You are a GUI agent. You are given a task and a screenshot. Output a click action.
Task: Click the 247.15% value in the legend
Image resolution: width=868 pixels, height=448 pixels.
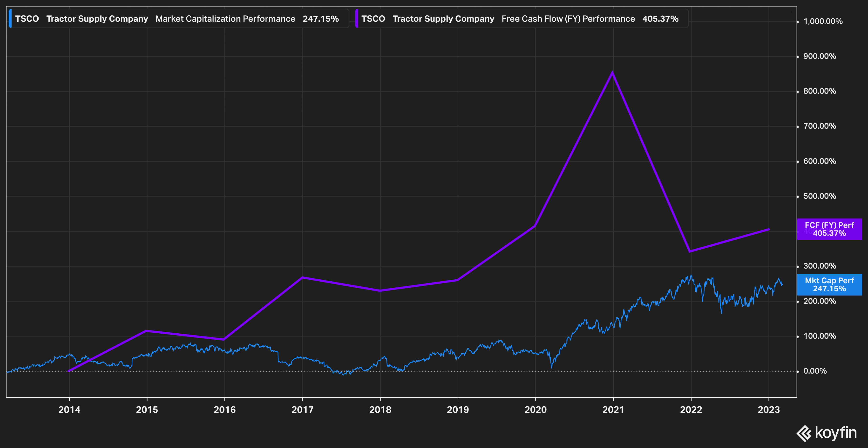tap(320, 19)
